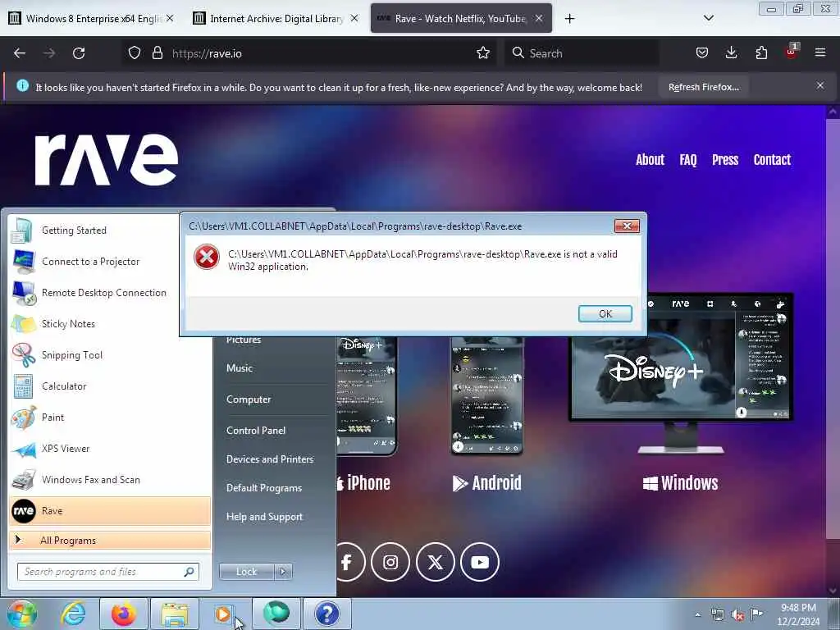Click the taskbar clock showing 9:48 PM
This screenshot has height=630, width=840.
coord(798,614)
